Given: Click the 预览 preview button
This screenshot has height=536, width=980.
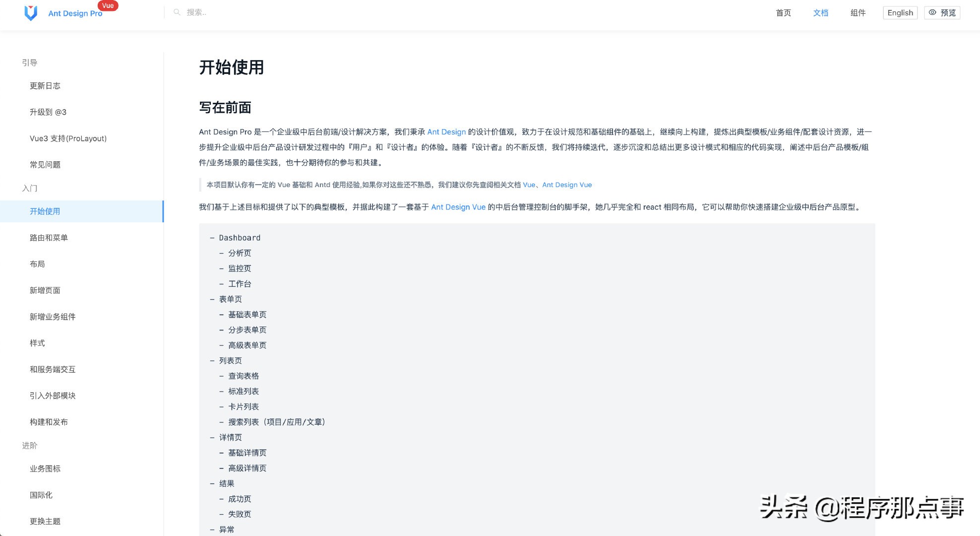Looking at the screenshot, I should [942, 13].
